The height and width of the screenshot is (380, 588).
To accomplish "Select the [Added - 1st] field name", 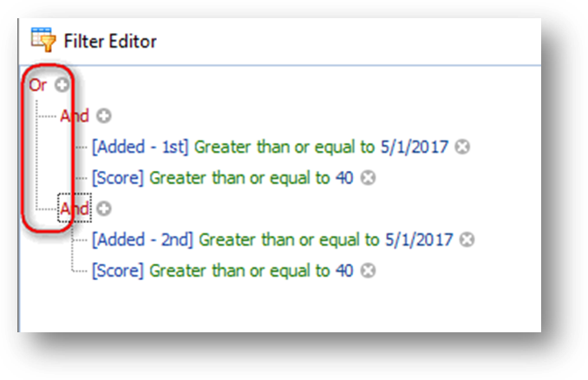I will pyautogui.click(x=140, y=147).
